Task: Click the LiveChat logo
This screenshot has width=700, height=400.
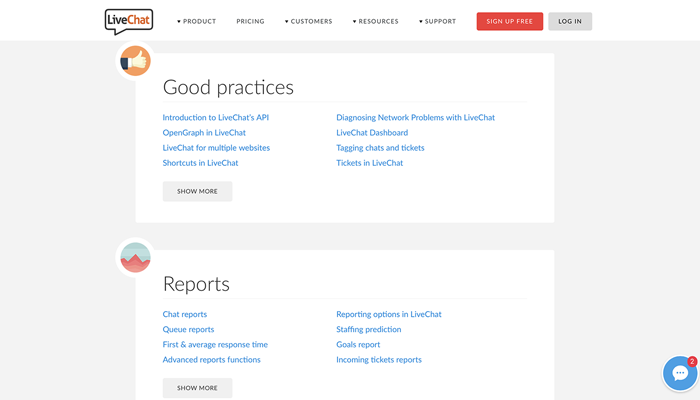Action: point(129,21)
